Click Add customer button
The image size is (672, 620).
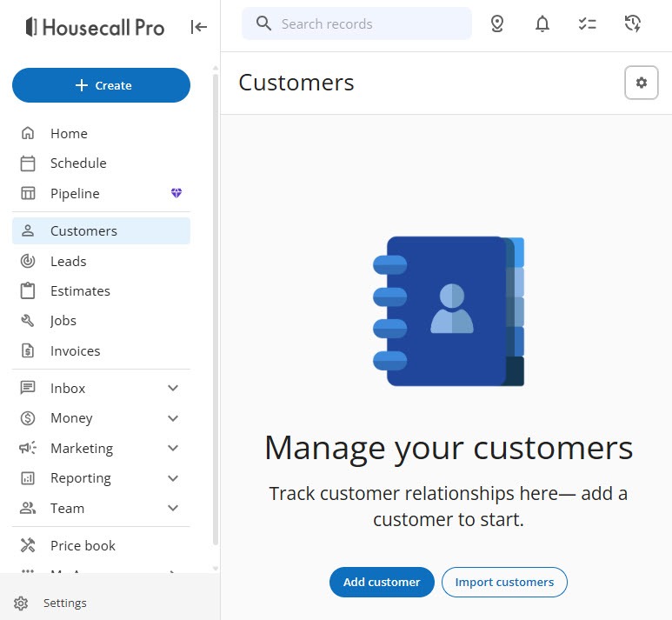382,582
